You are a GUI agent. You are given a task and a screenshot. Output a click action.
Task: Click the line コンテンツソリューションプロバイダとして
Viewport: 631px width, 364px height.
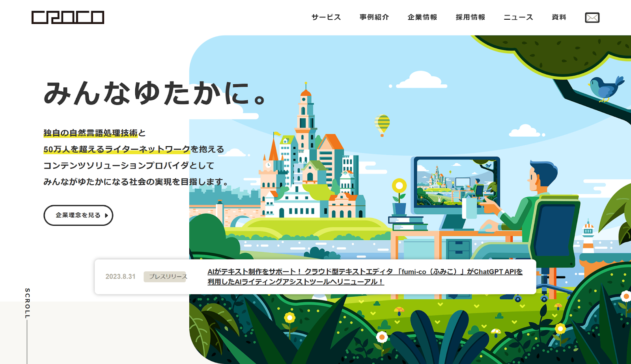129,165
